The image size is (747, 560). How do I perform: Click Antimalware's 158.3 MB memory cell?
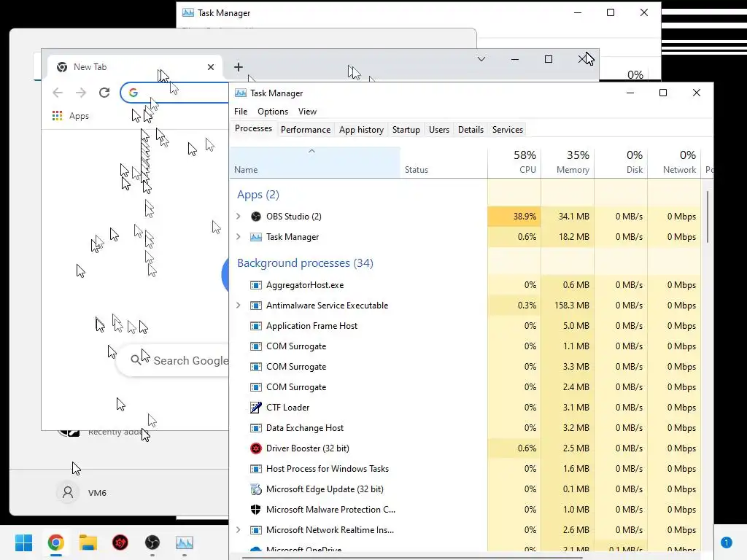[x=568, y=306]
